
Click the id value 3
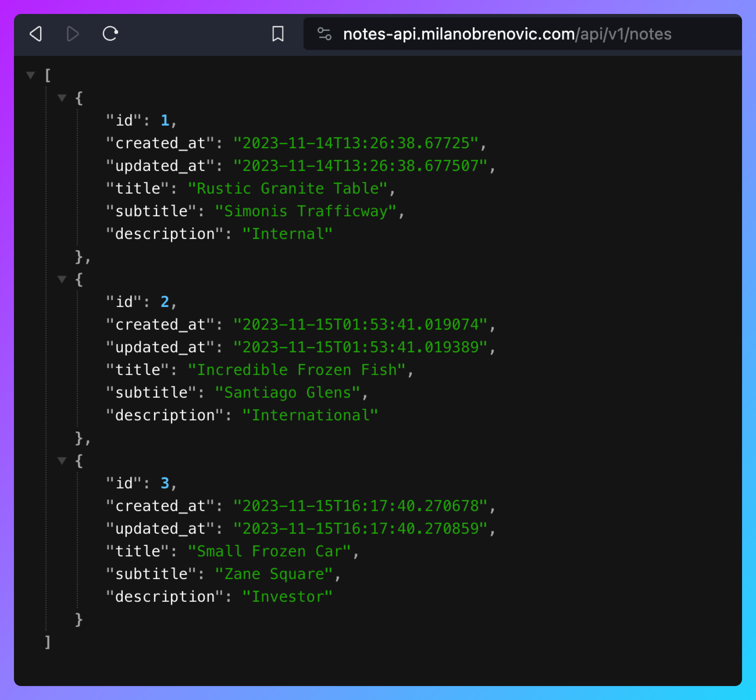[165, 483]
